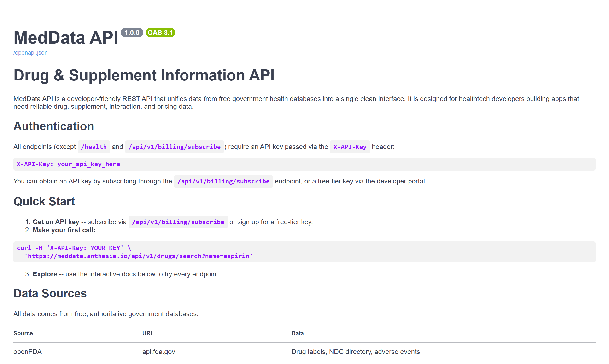609x364 pixels.
Task: Click 'Drug labels, NDC directory, adverse events' cell
Action: 355,352
